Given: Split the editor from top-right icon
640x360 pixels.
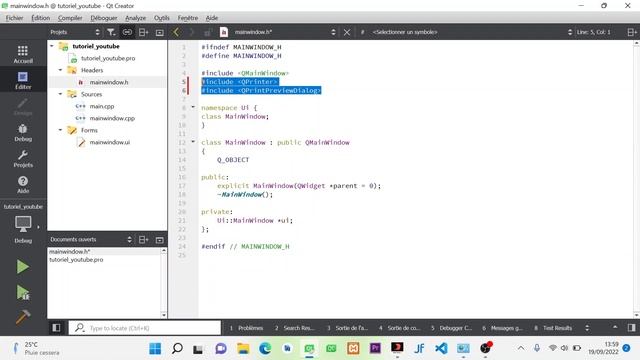Looking at the screenshot, I should click(x=632, y=32).
